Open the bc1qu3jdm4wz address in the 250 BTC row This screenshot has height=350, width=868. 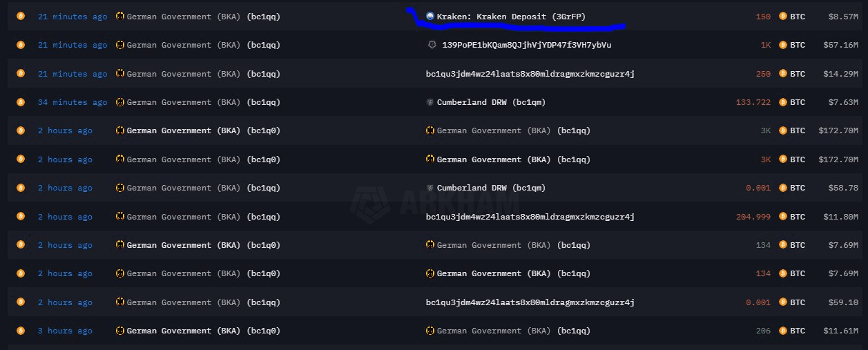(530, 73)
